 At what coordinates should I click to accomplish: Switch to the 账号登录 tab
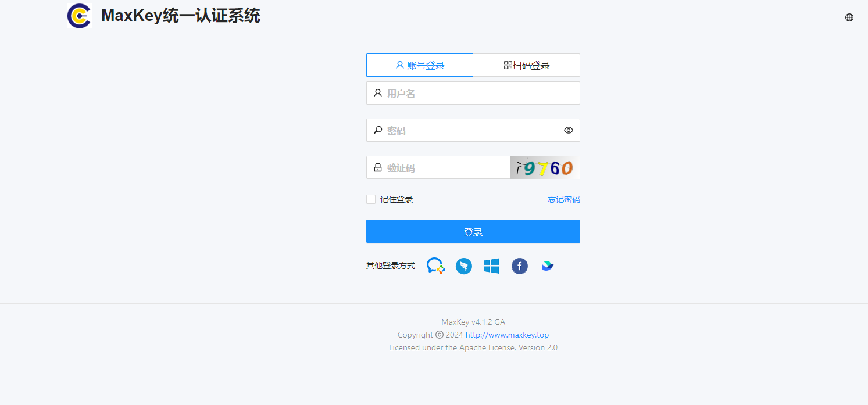(x=420, y=65)
